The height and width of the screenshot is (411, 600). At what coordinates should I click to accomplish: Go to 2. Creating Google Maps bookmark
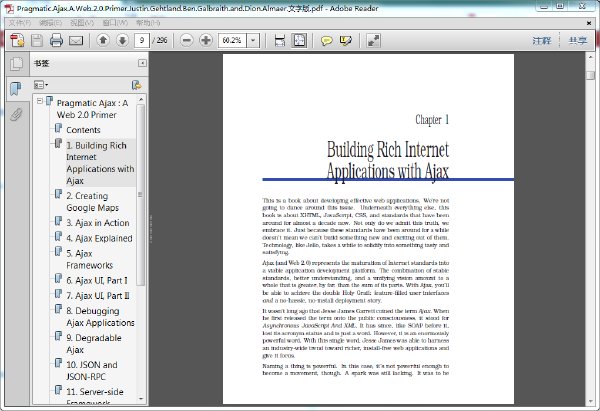[93, 202]
